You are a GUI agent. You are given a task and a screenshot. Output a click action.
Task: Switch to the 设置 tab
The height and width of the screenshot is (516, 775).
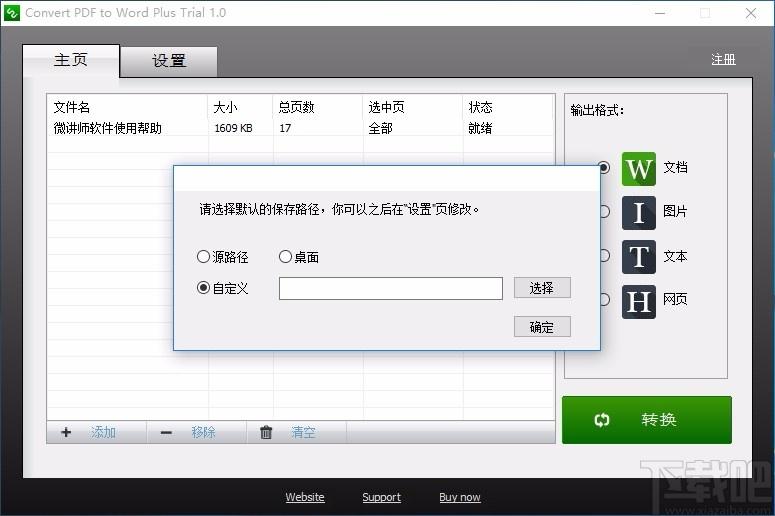pyautogui.click(x=169, y=61)
